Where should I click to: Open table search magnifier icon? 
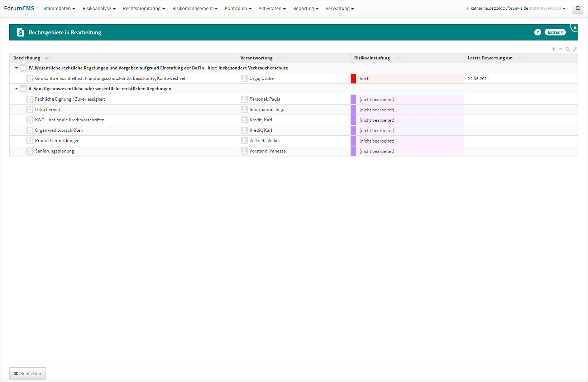click(x=568, y=49)
